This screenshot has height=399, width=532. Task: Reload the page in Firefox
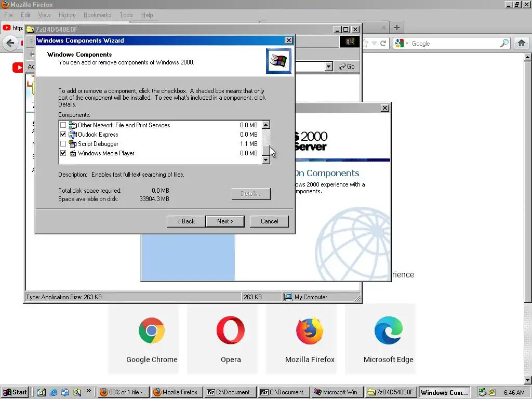pos(383,44)
